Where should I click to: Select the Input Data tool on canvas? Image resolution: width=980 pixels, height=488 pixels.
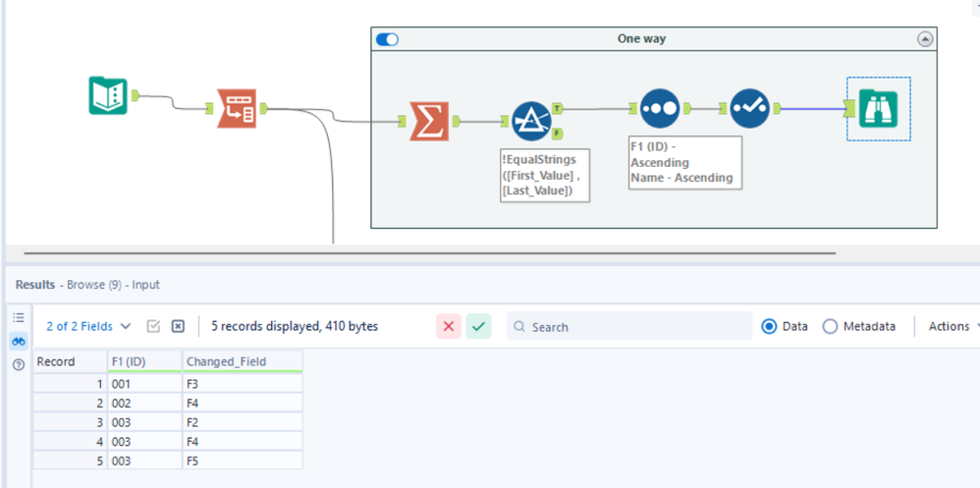click(108, 95)
